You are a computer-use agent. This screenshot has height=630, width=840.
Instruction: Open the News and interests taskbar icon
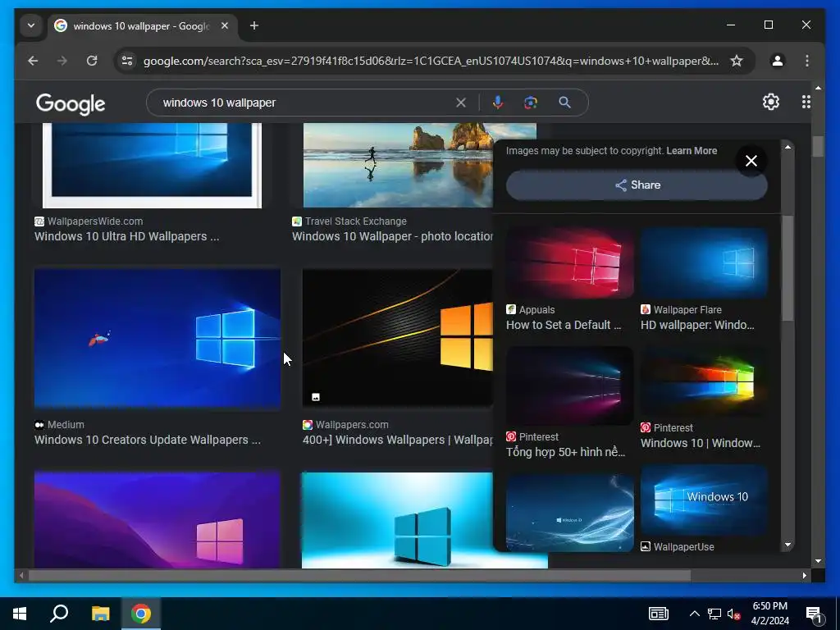click(x=659, y=614)
